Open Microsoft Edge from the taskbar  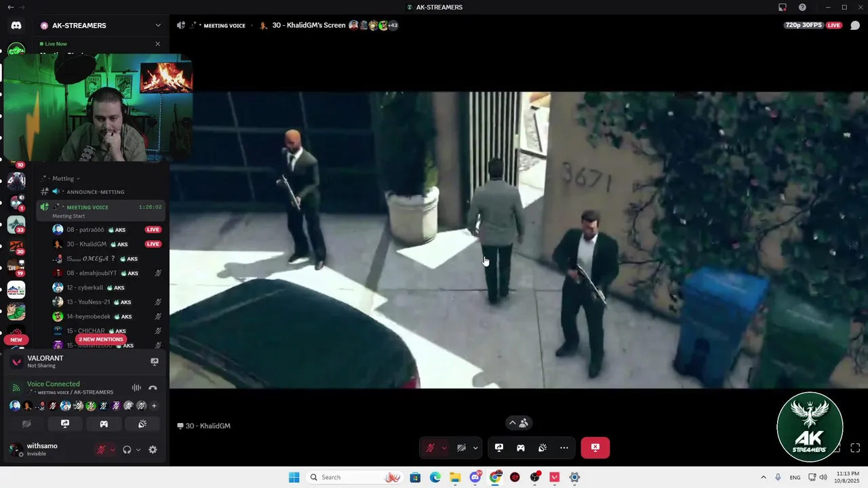(435, 477)
